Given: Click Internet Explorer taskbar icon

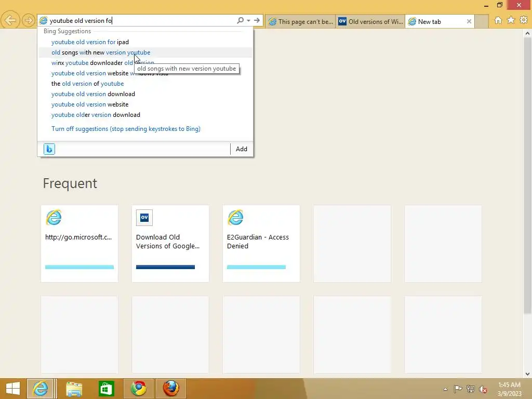Looking at the screenshot, I should [x=41, y=389].
